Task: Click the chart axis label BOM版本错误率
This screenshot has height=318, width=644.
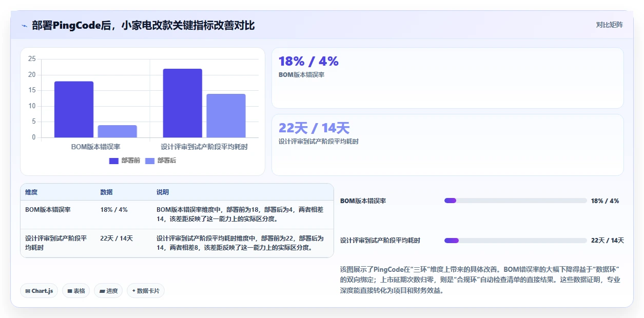Action: (95, 147)
